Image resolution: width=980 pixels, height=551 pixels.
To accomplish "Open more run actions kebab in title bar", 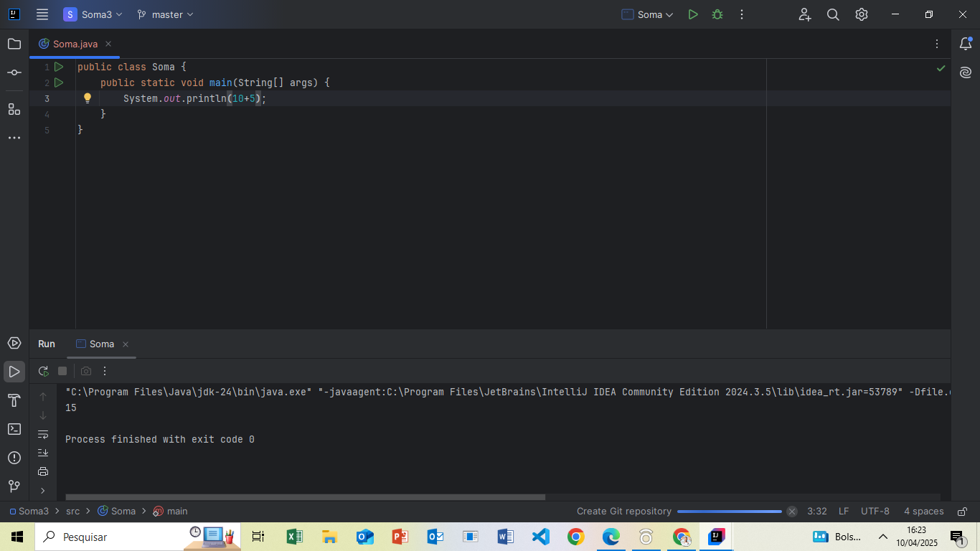I will pyautogui.click(x=742, y=14).
